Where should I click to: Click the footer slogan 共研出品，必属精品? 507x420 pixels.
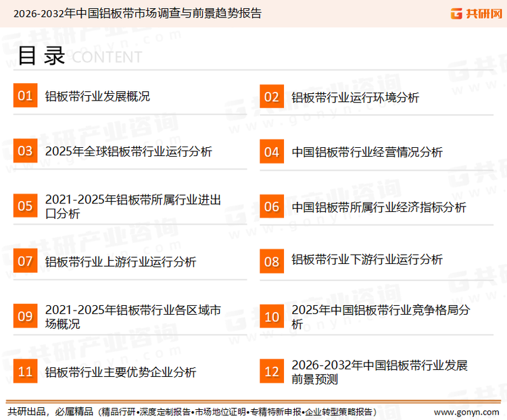(51, 412)
